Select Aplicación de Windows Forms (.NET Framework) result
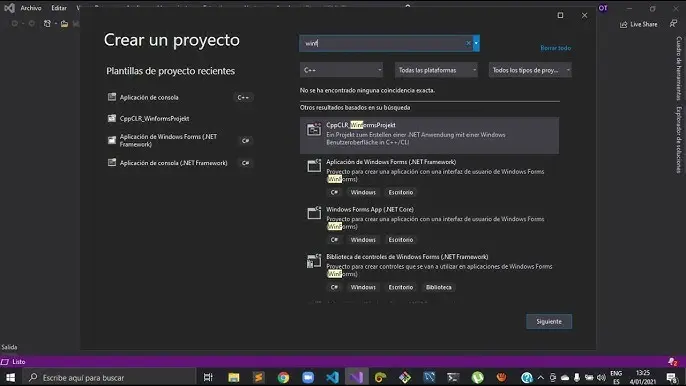This screenshot has height=386, width=686. [x=429, y=177]
